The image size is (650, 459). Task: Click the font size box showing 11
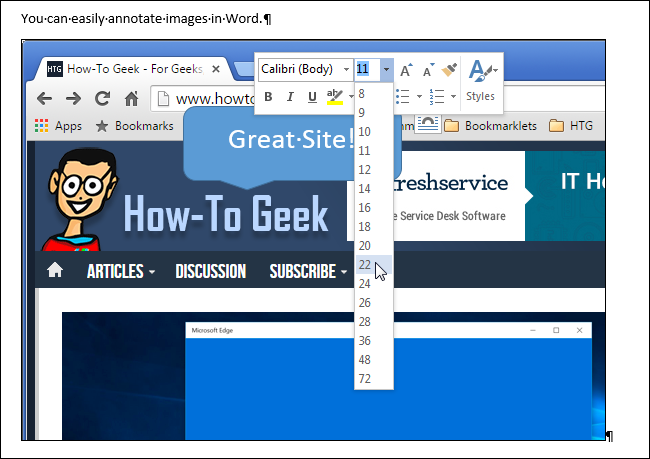click(367, 69)
